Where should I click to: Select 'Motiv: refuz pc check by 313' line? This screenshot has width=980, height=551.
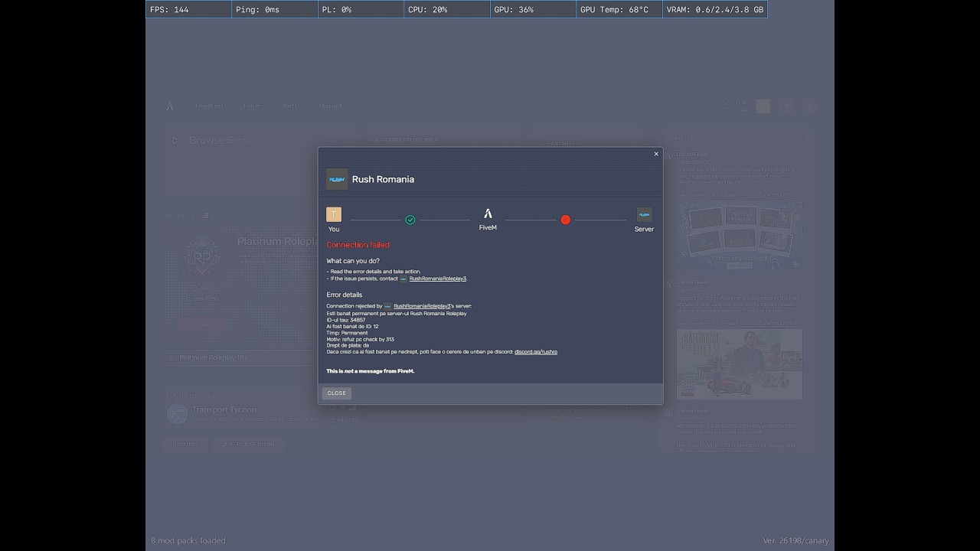[361, 339]
